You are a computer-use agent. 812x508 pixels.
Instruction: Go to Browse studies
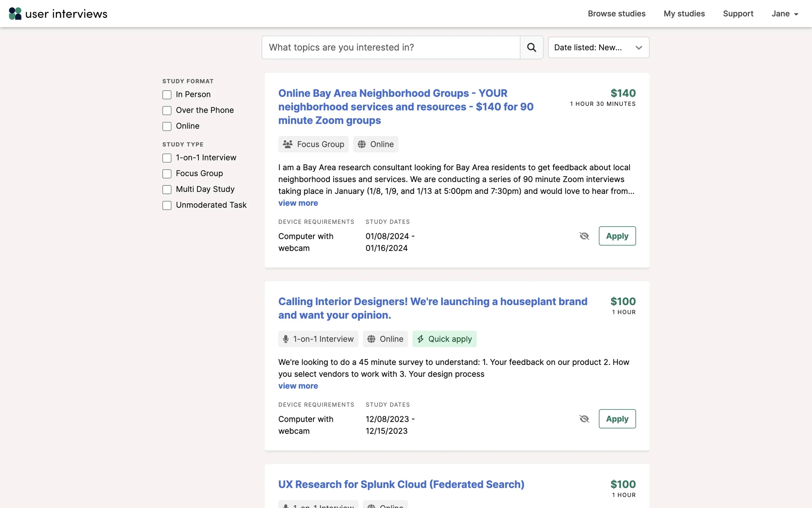point(616,14)
